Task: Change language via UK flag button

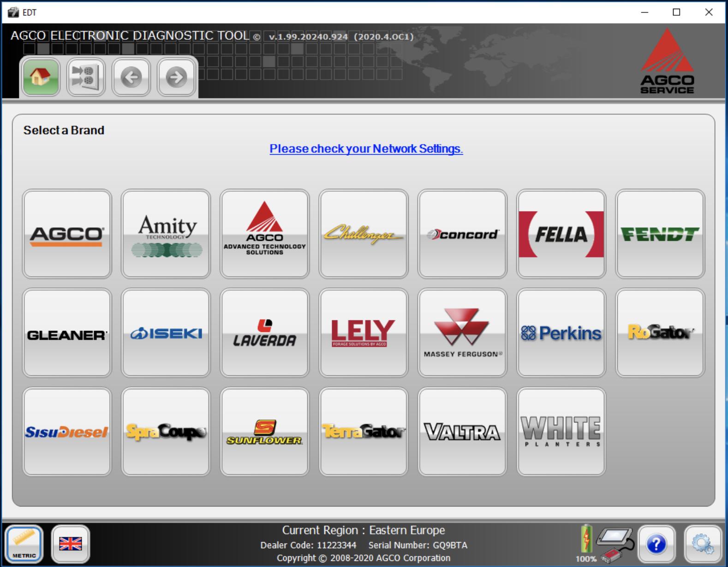Action: pyautogui.click(x=71, y=544)
